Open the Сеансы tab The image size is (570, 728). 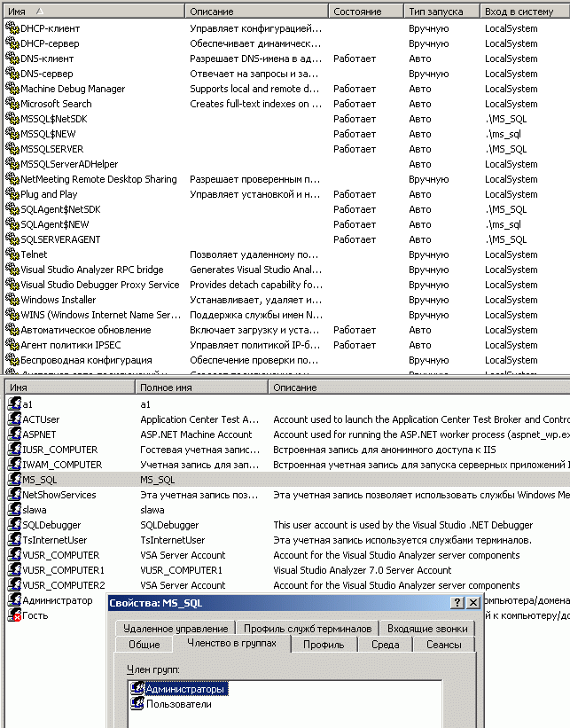pos(444,645)
